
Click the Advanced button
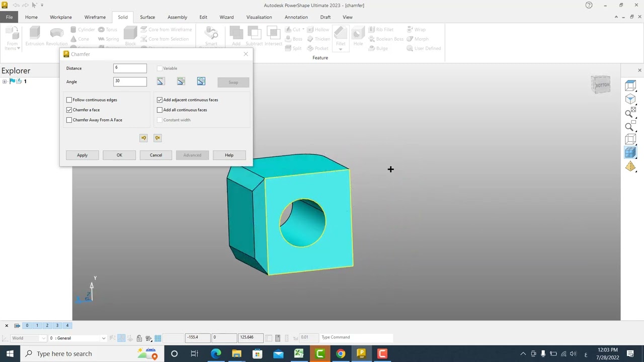192,155
